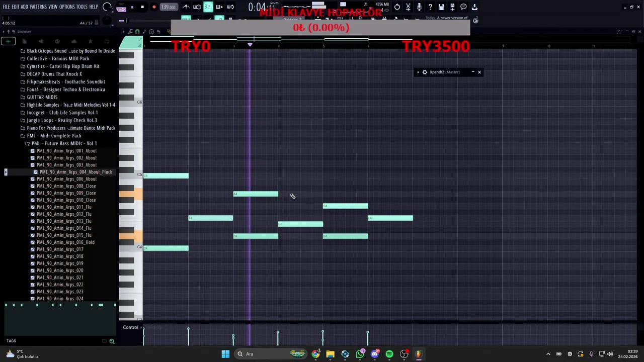Image resolution: width=644 pixels, height=362 pixels.
Task: Open Xpand!2 plugin settings gear
Action: click(425, 72)
